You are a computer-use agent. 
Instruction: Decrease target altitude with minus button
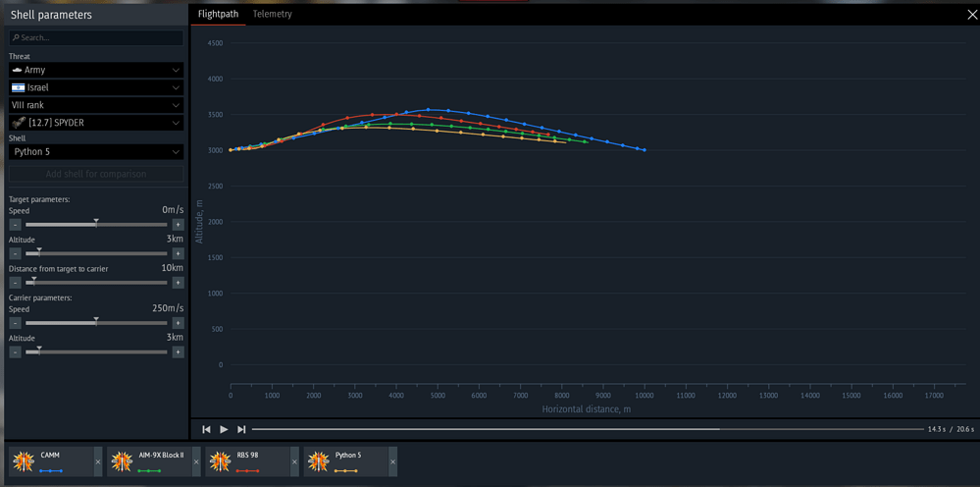click(15, 254)
